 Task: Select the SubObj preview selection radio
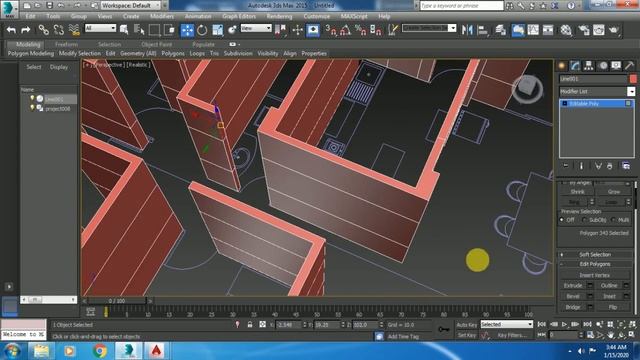pyautogui.click(x=584, y=220)
